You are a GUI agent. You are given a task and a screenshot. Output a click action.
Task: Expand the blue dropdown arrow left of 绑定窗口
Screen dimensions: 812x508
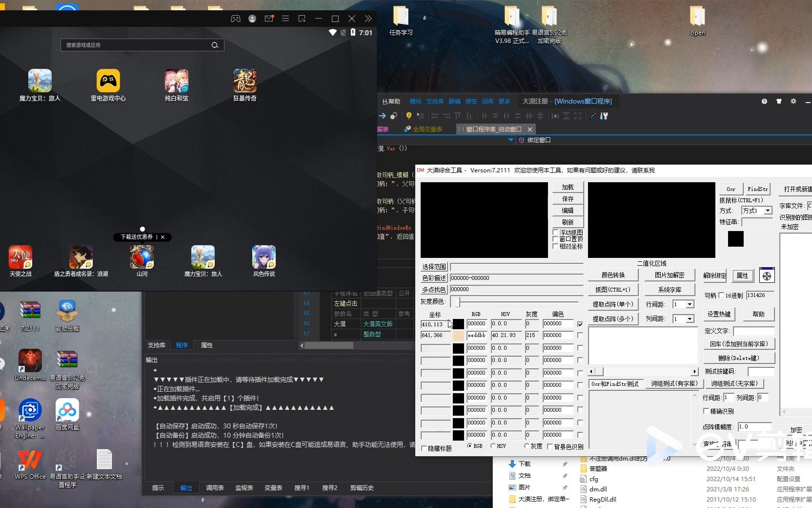[511, 140]
